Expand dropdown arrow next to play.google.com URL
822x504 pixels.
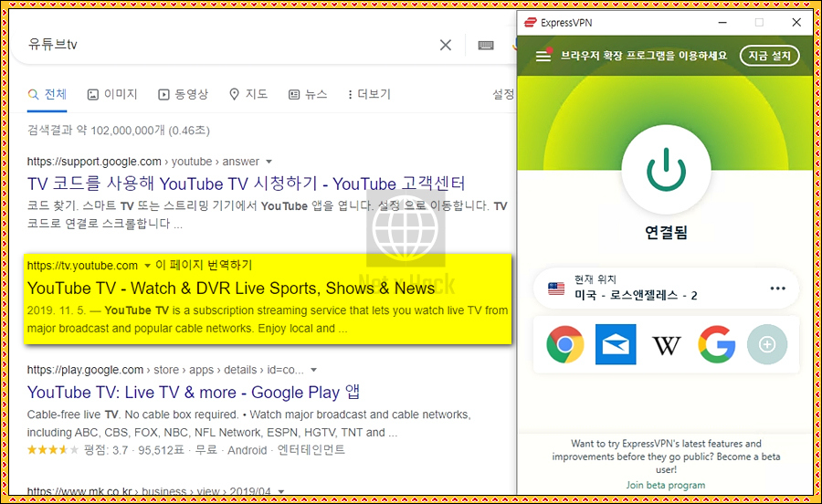pyautogui.click(x=313, y=370)
